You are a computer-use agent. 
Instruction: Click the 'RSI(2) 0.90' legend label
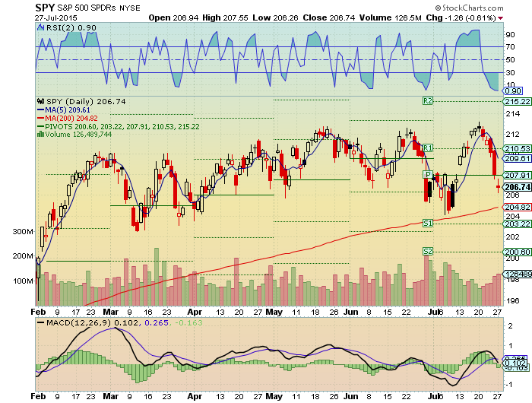tap(71, 28)
